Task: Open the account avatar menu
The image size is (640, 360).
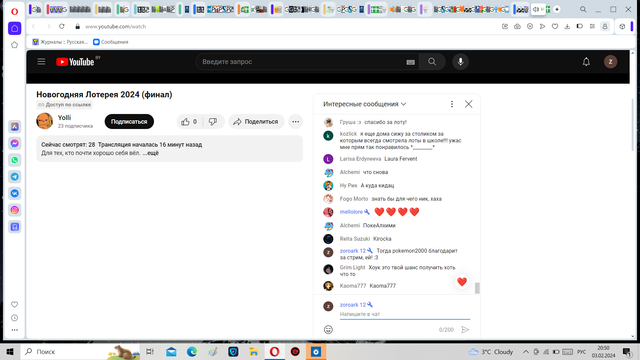Action: [610, 62]
